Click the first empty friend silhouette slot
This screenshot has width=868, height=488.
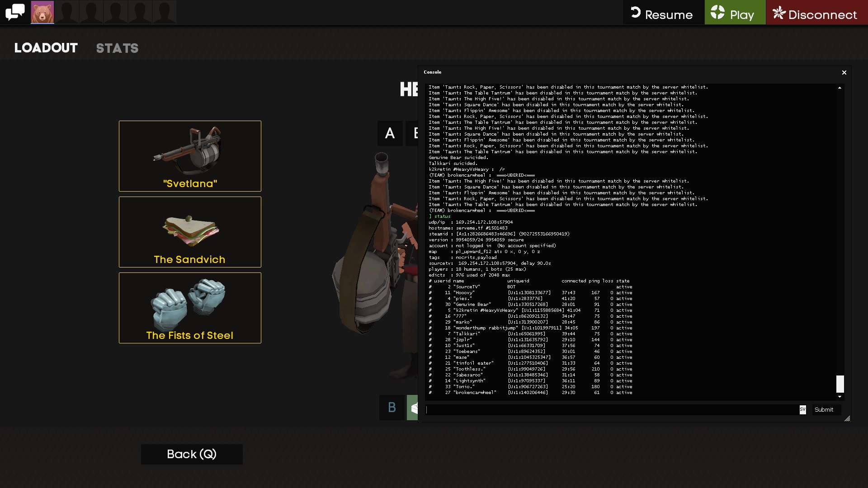tap(67, 12)
